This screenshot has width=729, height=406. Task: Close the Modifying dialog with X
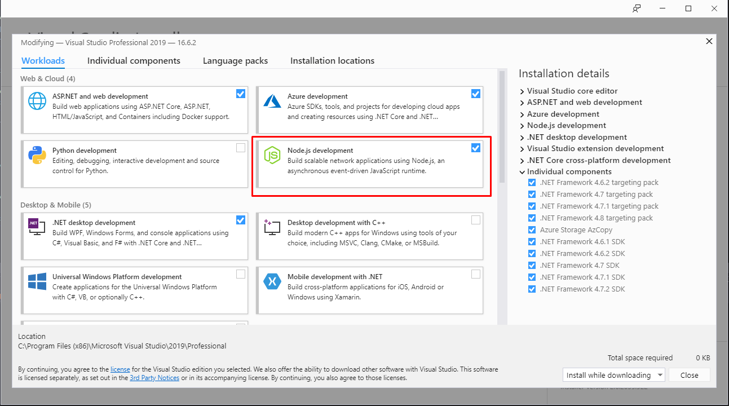[709, 41]
